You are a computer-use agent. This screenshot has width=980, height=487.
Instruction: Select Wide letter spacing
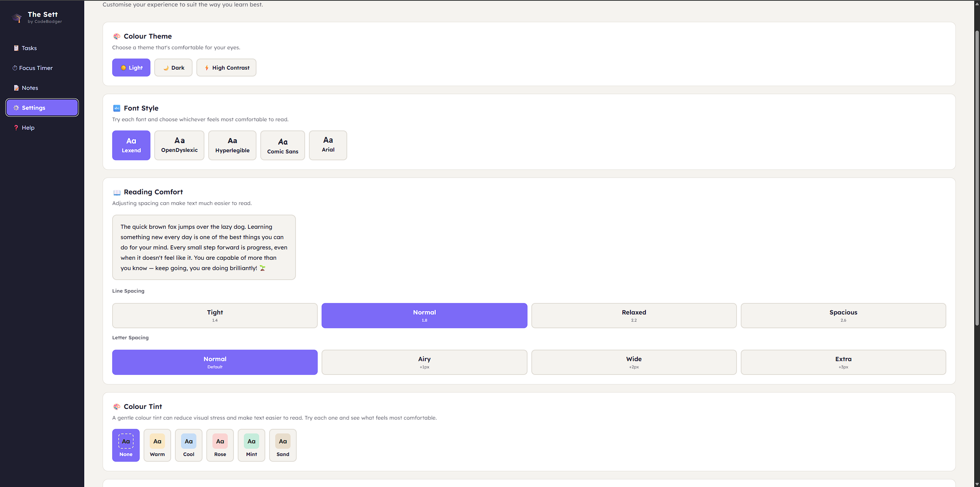pyautogui.click(x=634, y=362)
